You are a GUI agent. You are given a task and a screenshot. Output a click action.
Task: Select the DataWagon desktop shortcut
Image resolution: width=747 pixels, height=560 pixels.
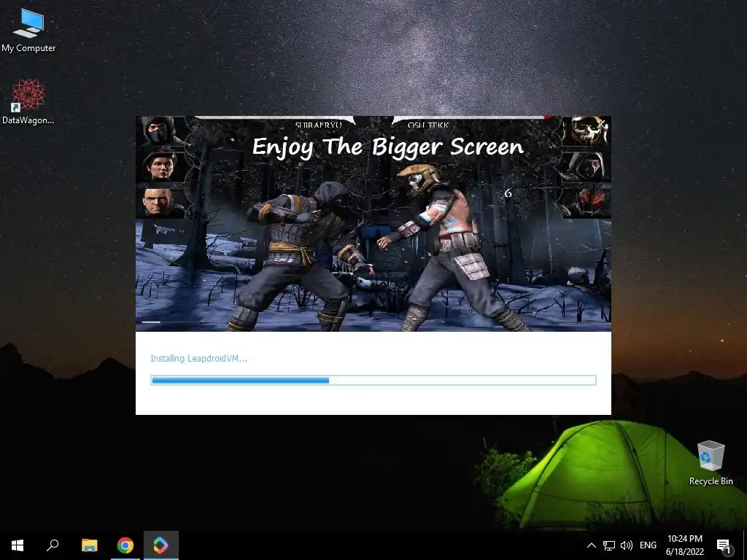point(28,102)
